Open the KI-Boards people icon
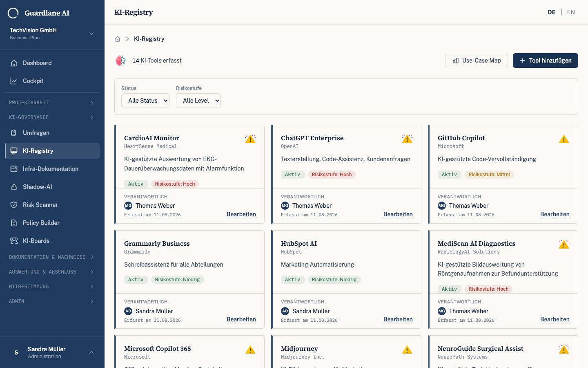Image resolution: width=588 pixels, height=368 pixels. [14, 241]
